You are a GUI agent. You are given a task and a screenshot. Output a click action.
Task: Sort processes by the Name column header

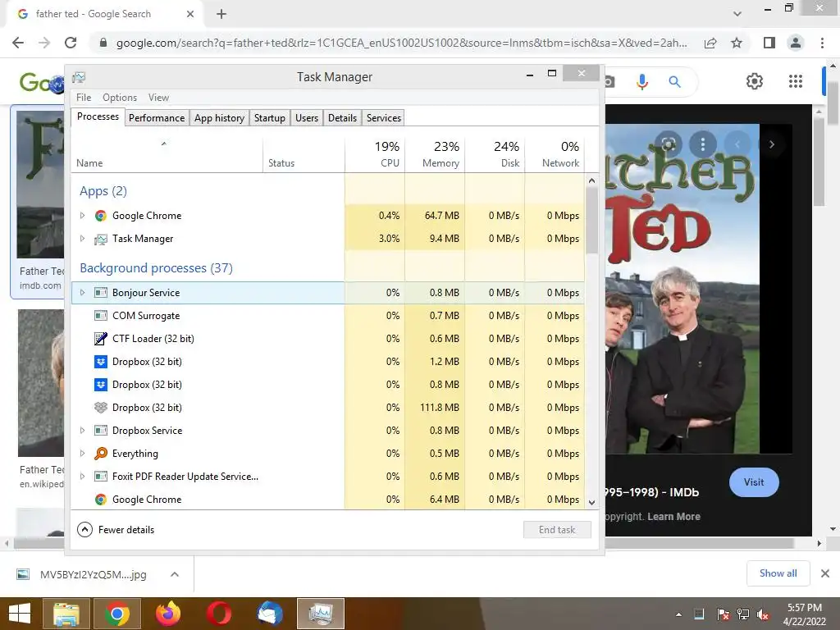pyautogui.click(x=167, y=154)
